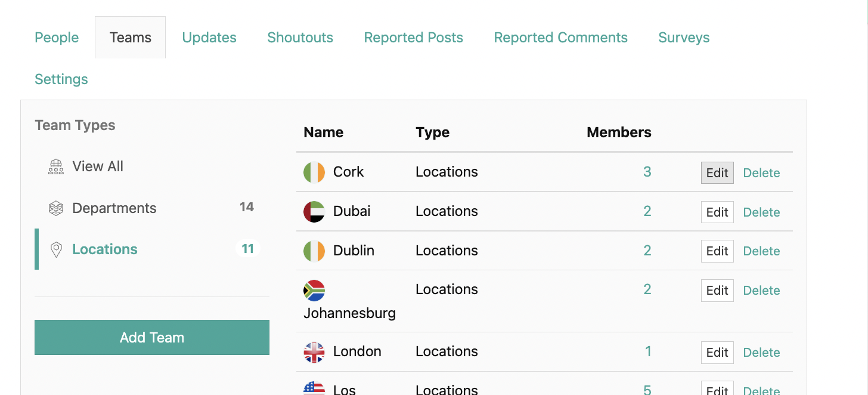Delete the Cork team
Image resolution: width=868 pixels, height=395 pixels.
point(761,173)
